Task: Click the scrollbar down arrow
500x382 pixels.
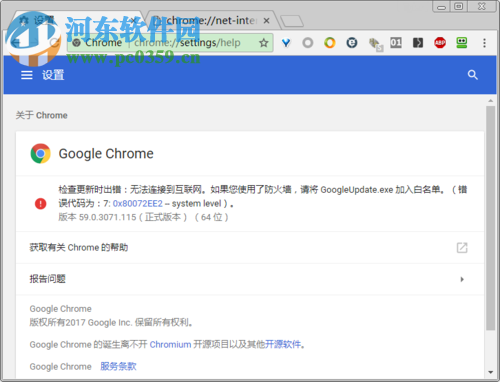Action: tap(490, 372)
